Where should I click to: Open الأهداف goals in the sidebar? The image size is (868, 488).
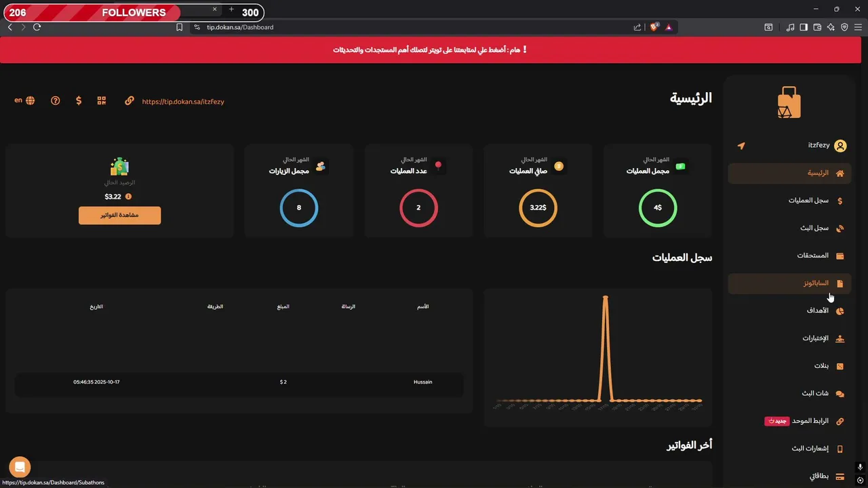(789, 310)
